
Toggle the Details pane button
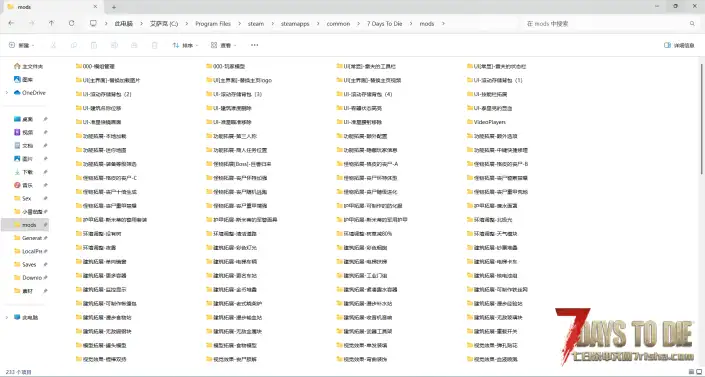pyautogui.click(x=679, y=45)
